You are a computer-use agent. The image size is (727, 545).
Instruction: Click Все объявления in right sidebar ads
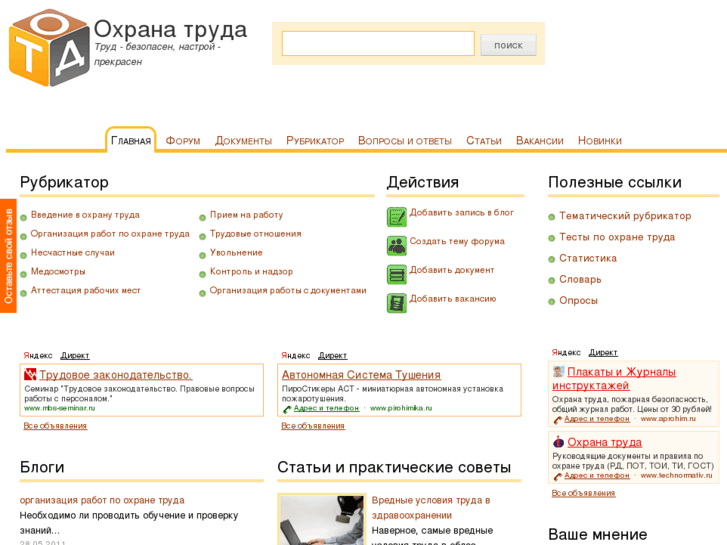pyautogui.click(x=583, y=493)
